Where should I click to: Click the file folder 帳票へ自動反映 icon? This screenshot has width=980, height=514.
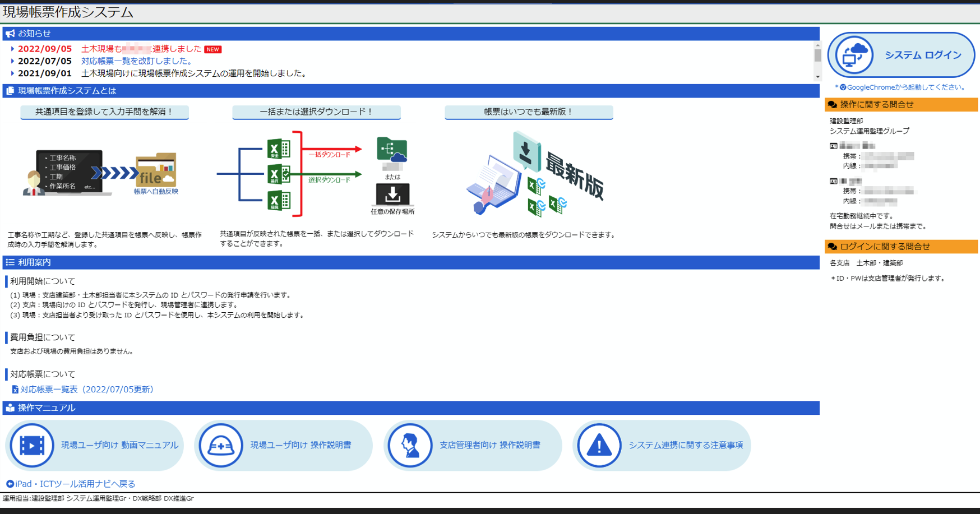(x=156, y=170)
